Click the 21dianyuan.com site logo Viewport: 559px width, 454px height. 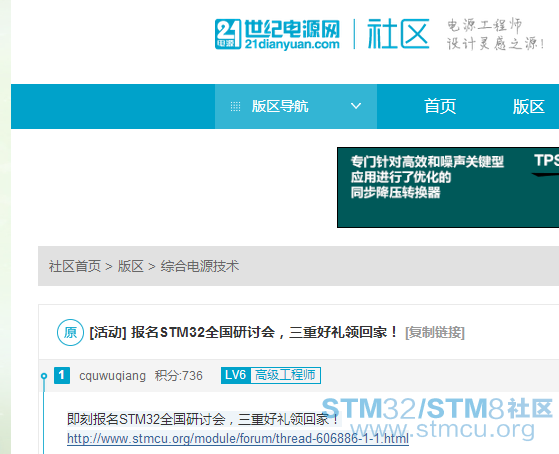pos(277,34)
